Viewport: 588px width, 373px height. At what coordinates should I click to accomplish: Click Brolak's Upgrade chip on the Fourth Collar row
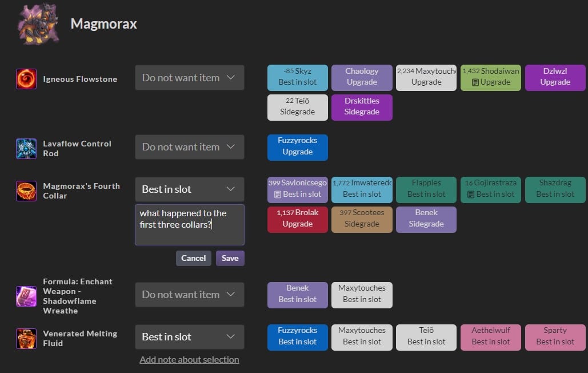pyautogui.click(x=297, y=219)
